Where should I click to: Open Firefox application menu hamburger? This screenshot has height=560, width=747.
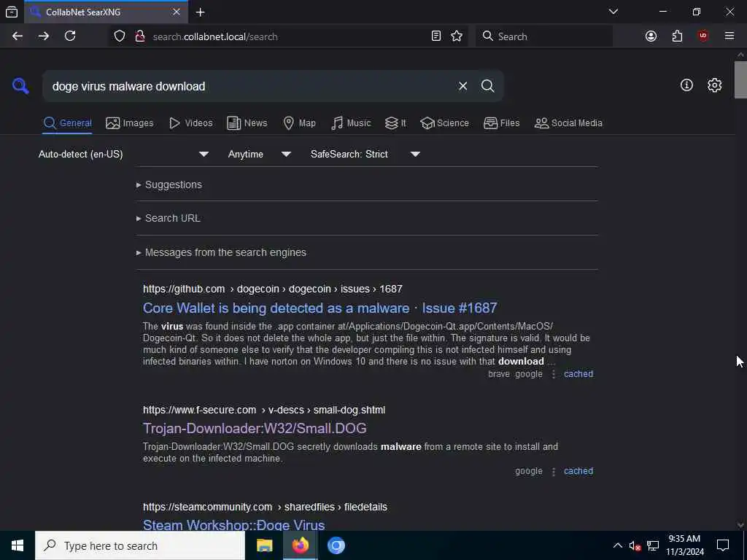point(729,36)
